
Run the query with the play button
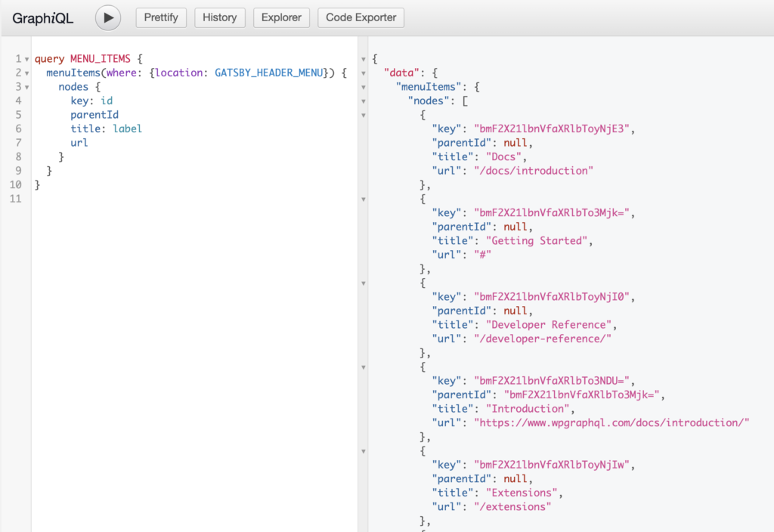click(107, 17)
